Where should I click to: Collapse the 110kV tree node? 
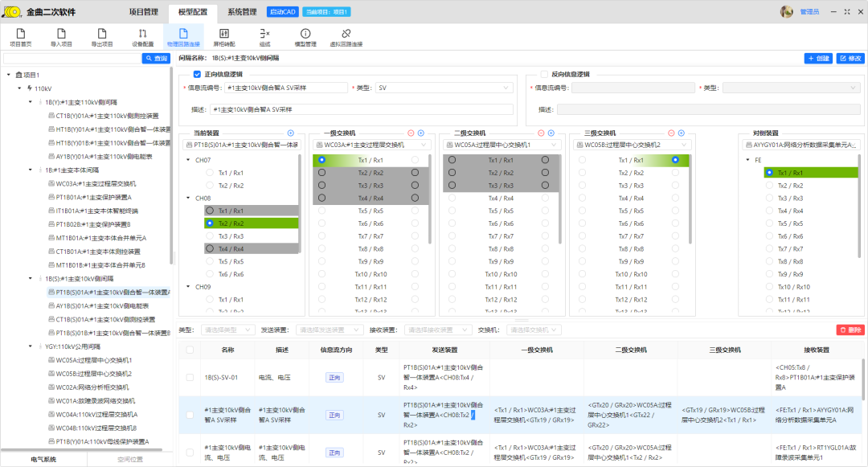coord(19,88)
